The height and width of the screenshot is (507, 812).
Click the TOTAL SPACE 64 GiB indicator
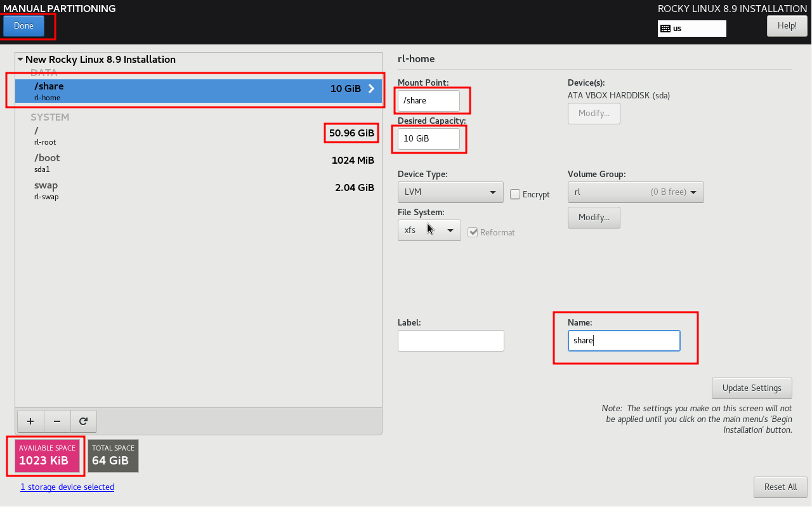tap(113, 456)
